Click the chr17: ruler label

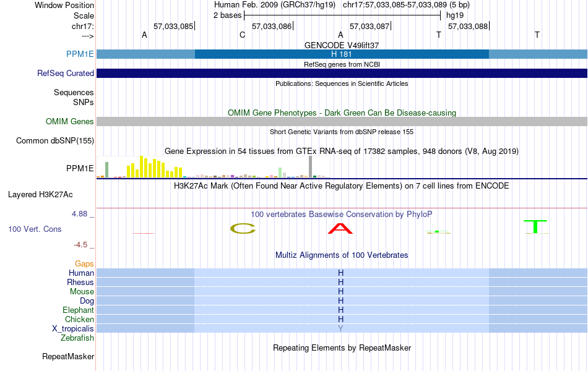tap(83, 26)
